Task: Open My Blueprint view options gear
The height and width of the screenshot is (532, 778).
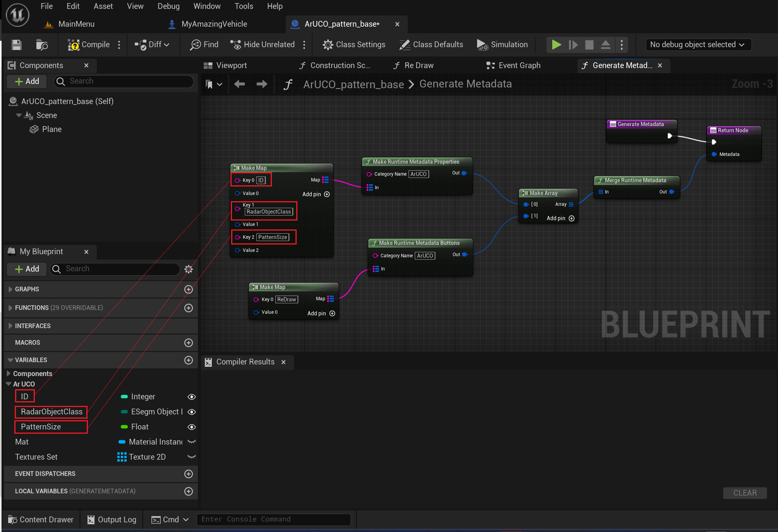Action: click(x=189, y=269)
